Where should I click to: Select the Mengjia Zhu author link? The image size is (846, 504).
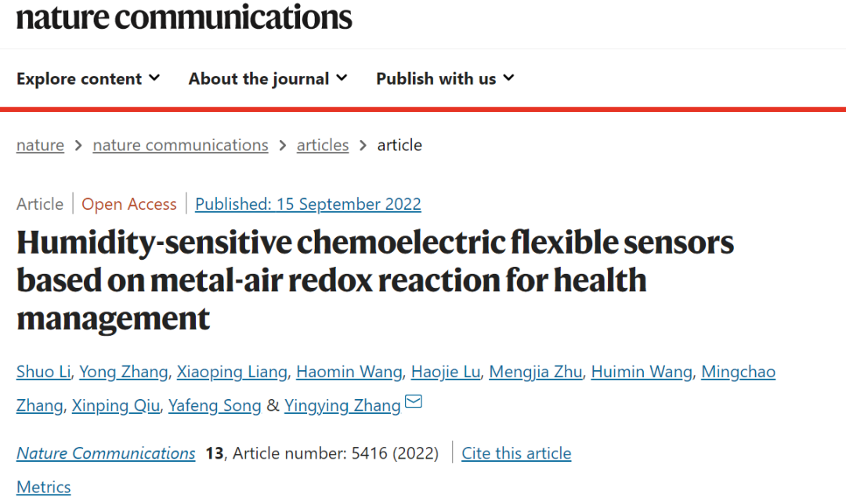536,372
